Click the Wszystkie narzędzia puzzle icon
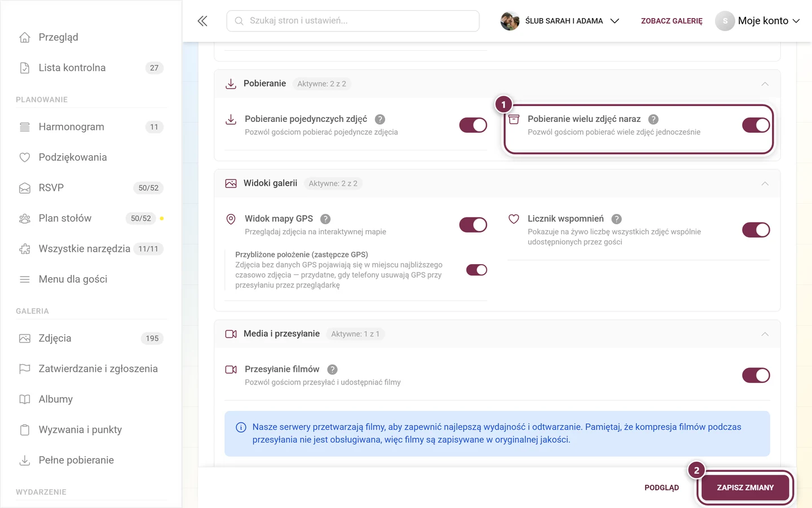The image size is (812, 508). click(25, 249)
